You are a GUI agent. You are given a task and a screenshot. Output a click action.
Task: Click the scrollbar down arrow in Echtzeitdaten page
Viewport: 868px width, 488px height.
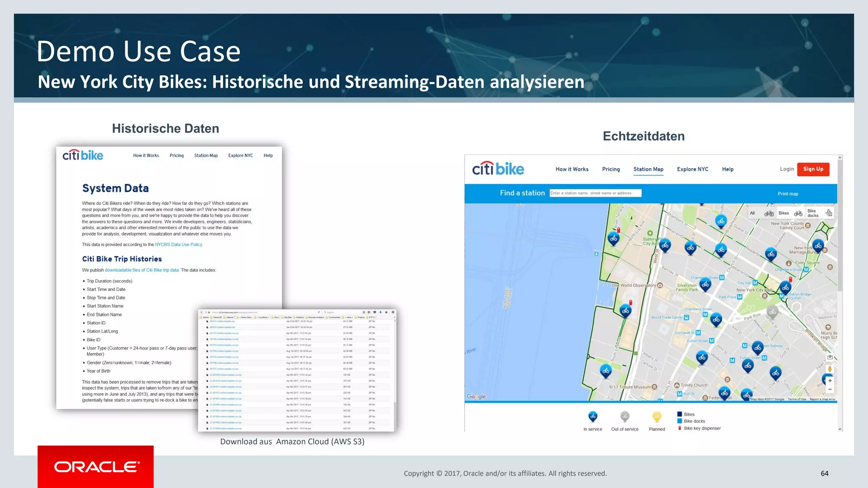click(840, 429)
